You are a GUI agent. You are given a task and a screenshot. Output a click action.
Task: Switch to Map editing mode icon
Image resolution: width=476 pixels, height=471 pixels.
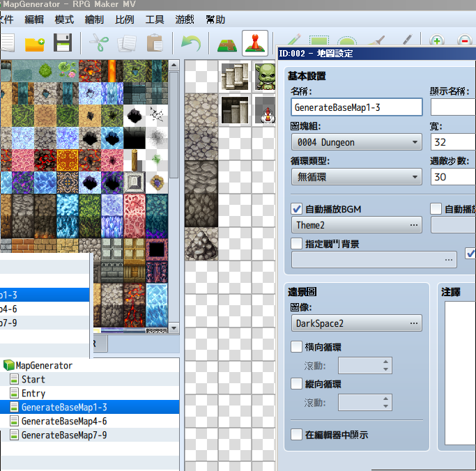[x=227, y=45]
